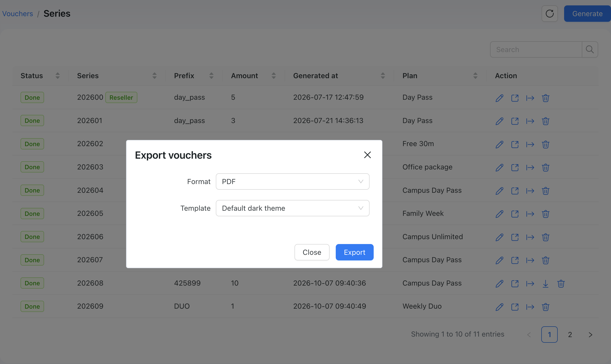
Task: Open the Template dropdown showing Default dark theme
Action: (292, 208)
